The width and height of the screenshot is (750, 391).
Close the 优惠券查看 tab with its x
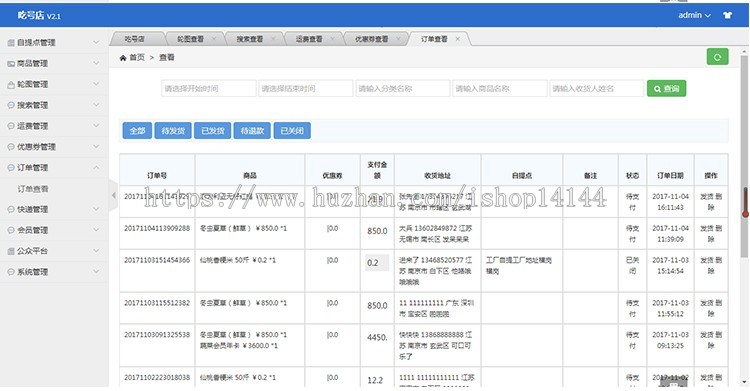398,39
